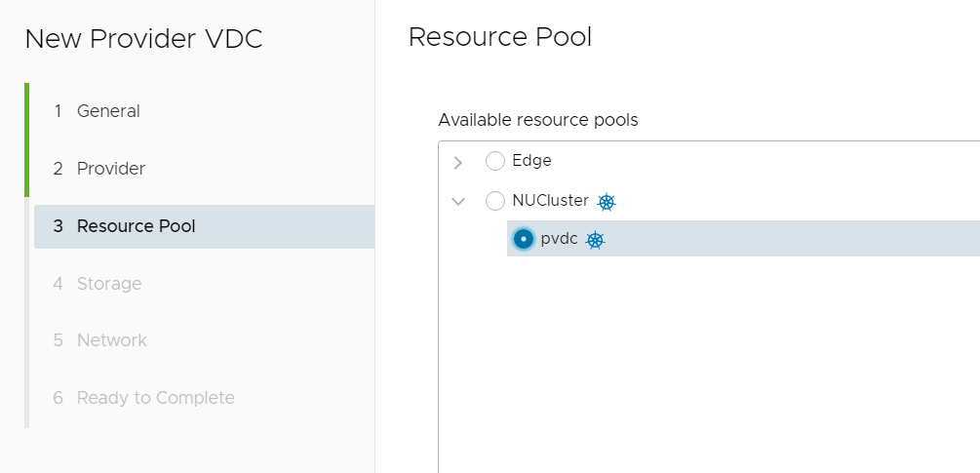Collapse the NUCluster tree node
The width and height of the screenshot is (980, 473).
[458, 201]
